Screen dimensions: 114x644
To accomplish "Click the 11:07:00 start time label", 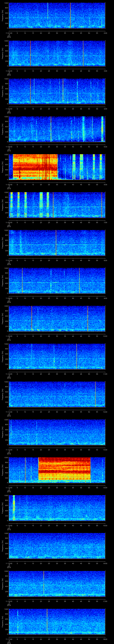I will [x=9, y=260].
